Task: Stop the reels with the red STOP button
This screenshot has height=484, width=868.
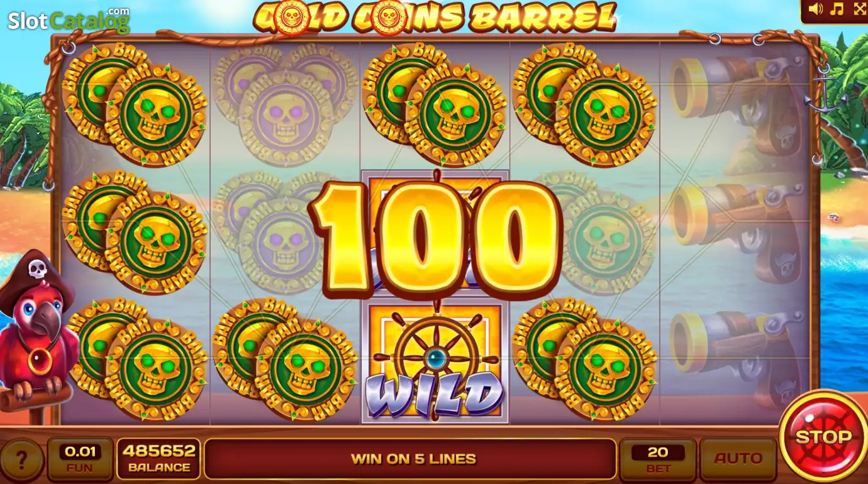Action: coord(823,436)
